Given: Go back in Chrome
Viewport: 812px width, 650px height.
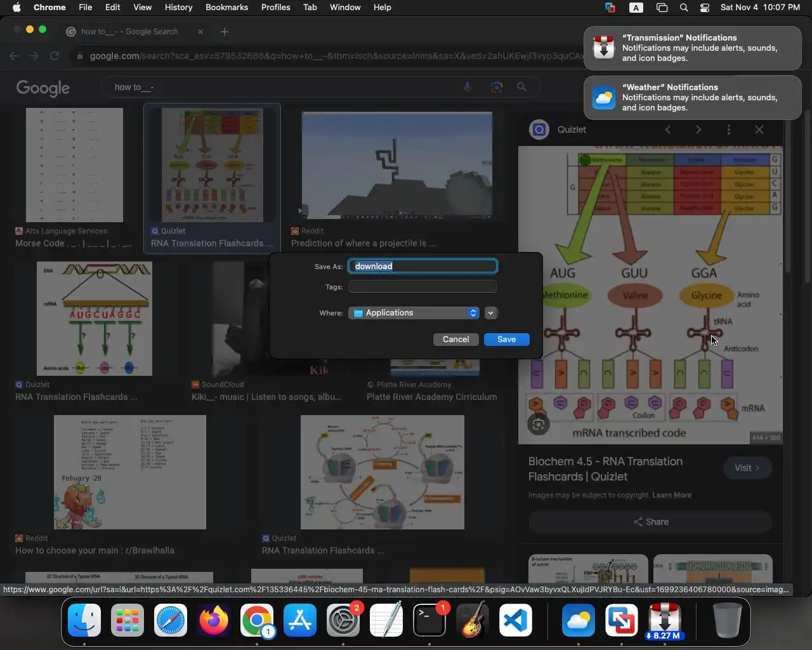Looking at the screenshot, I should (14, 56).
